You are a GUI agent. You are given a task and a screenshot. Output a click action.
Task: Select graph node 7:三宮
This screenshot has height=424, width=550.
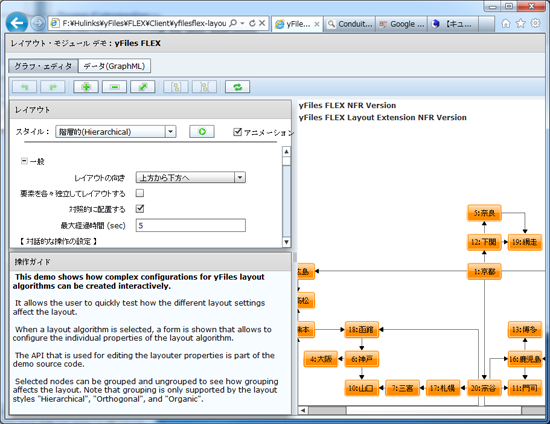[x=402, y=388]
